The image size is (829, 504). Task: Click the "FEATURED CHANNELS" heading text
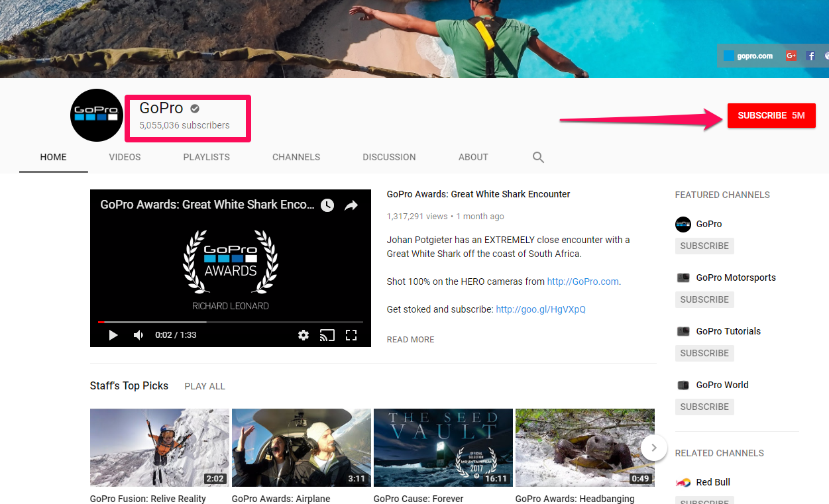pyautogui.click(x=722, y=195)
